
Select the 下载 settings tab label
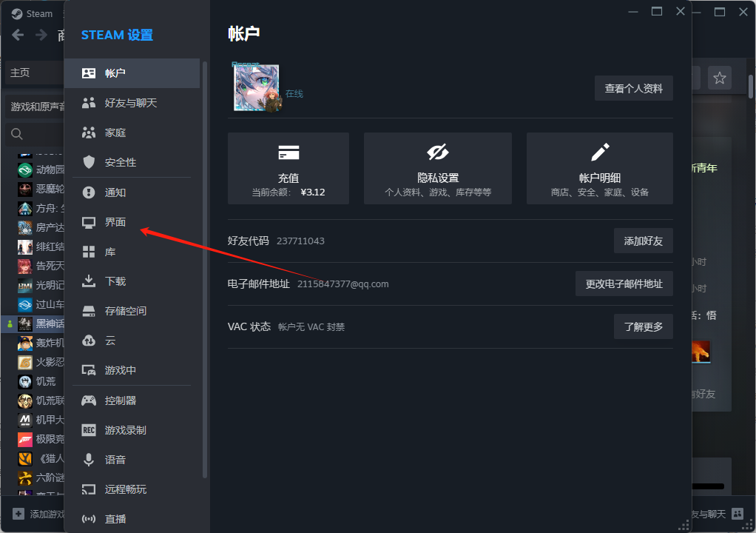(x=115, y=281)
